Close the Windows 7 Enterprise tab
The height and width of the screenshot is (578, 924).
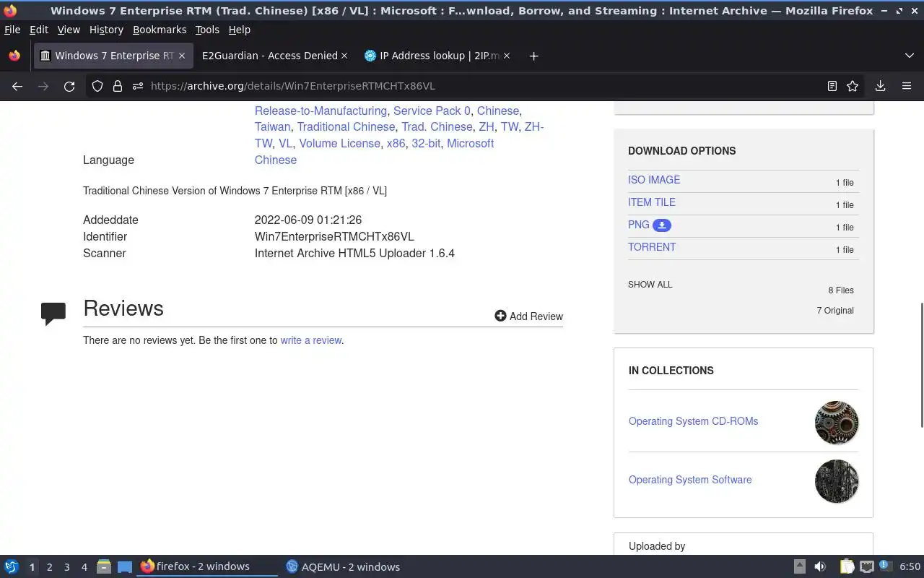pyautogui.click(x=182, y=56)
